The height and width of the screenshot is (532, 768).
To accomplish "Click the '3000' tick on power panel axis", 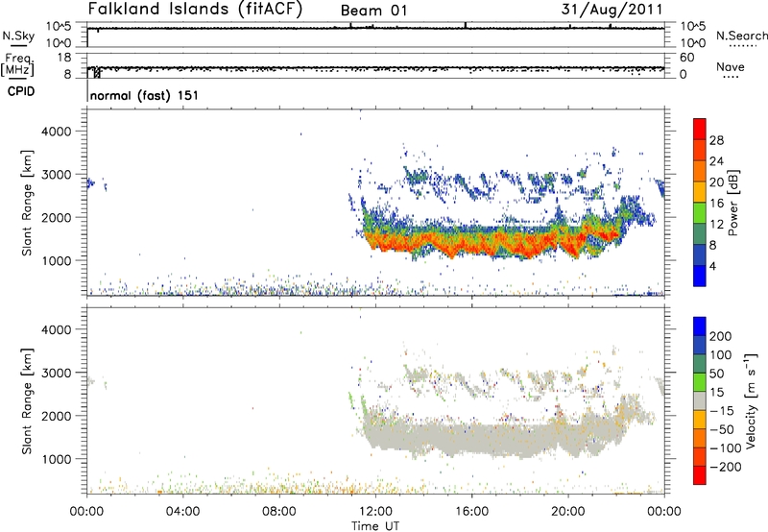I will tap(56, 175).
